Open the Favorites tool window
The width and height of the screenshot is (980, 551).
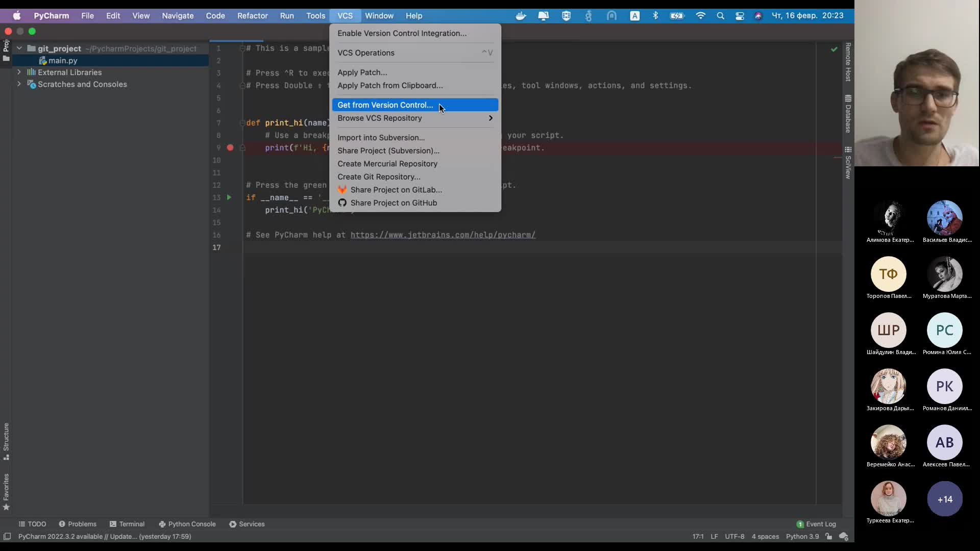6,492
